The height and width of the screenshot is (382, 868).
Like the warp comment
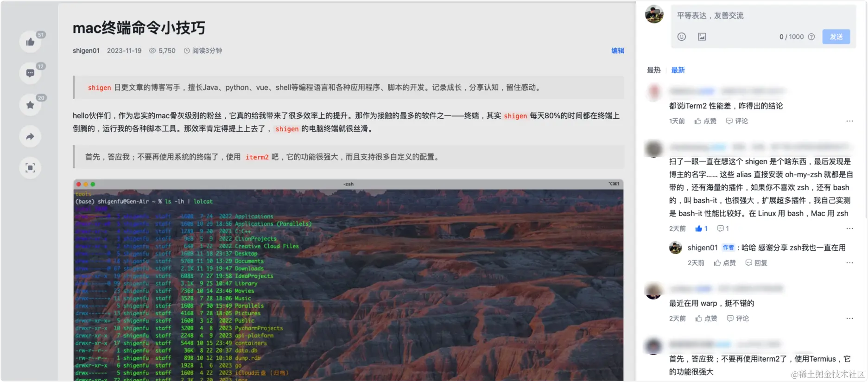pyautogui.click(x=706, y=318)
